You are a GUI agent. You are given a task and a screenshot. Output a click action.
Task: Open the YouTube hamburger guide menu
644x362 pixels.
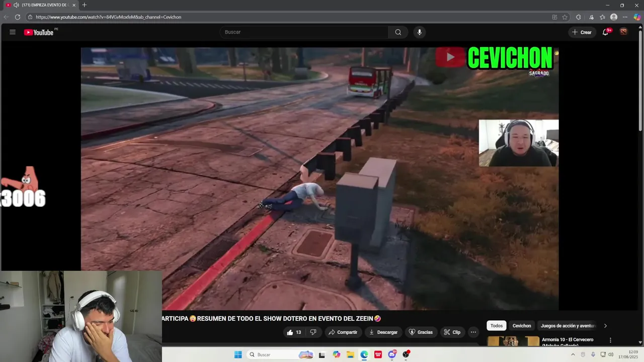(13, 32)
